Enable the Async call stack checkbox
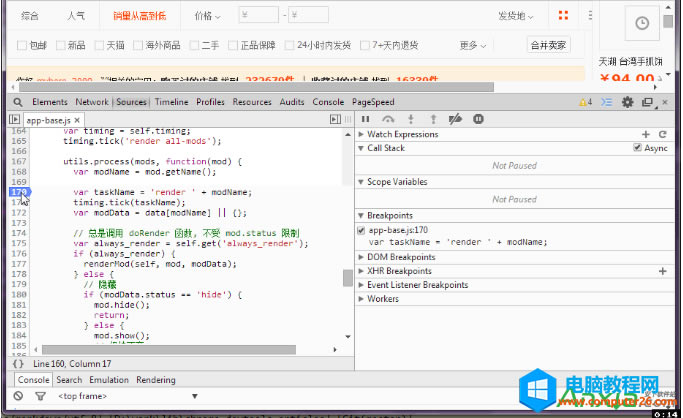The image size is (683, 418). 637,148
